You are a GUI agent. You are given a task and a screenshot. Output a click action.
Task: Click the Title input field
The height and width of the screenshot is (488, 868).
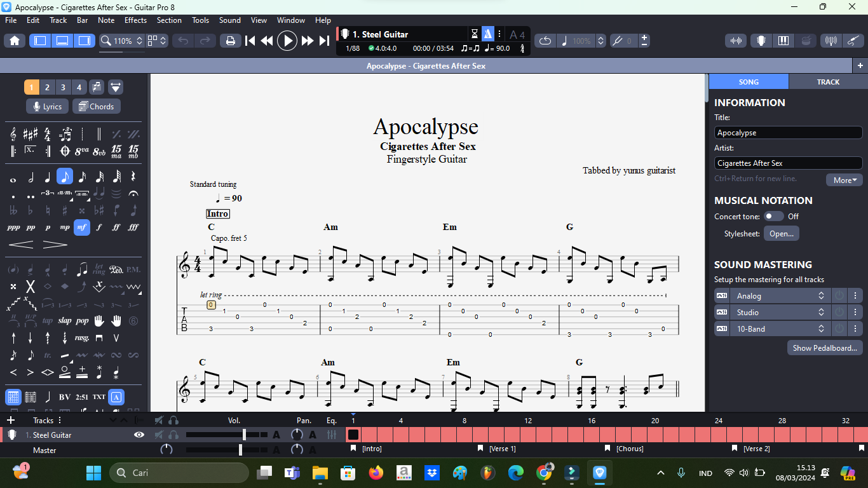788,133
